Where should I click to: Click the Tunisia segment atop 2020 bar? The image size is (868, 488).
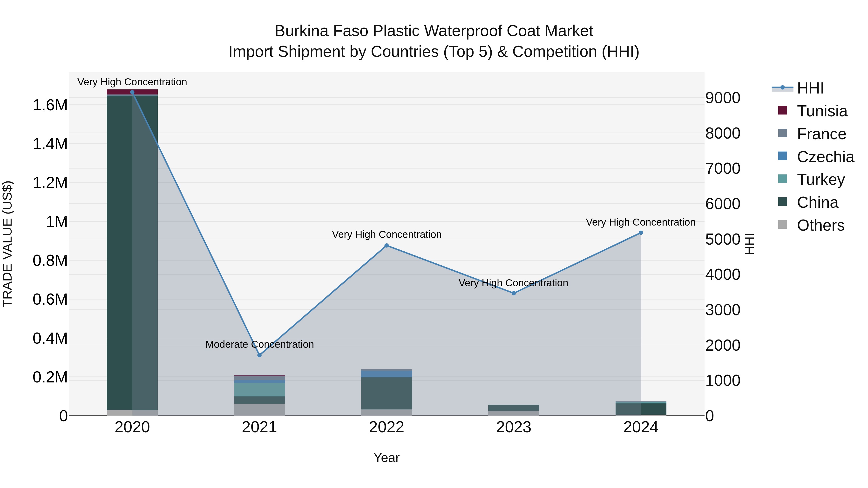[x=132, y=92]
